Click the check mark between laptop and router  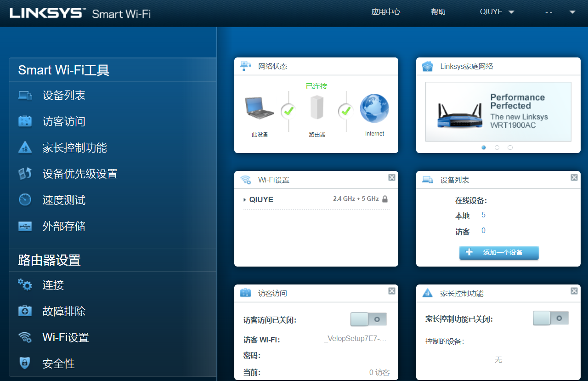[288, 111]
